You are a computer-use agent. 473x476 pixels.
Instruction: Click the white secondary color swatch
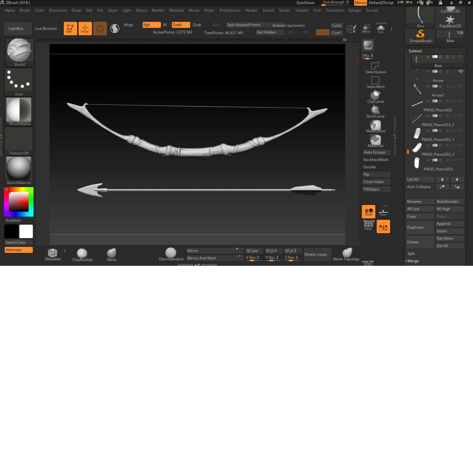(x=26, y=231)
